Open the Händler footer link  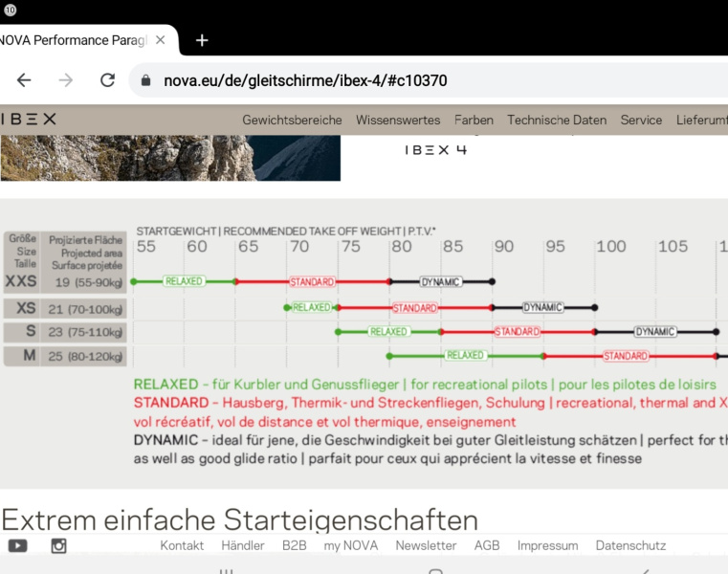click(243, 545)
